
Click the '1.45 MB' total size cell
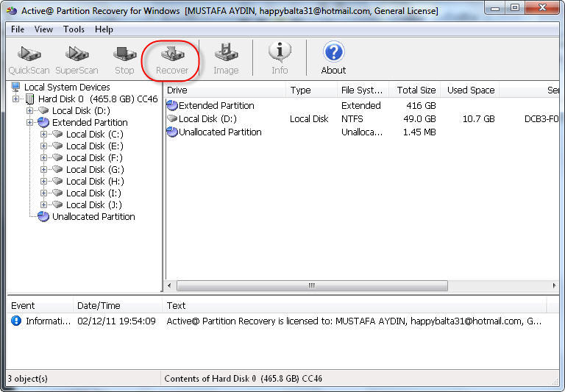419,132
